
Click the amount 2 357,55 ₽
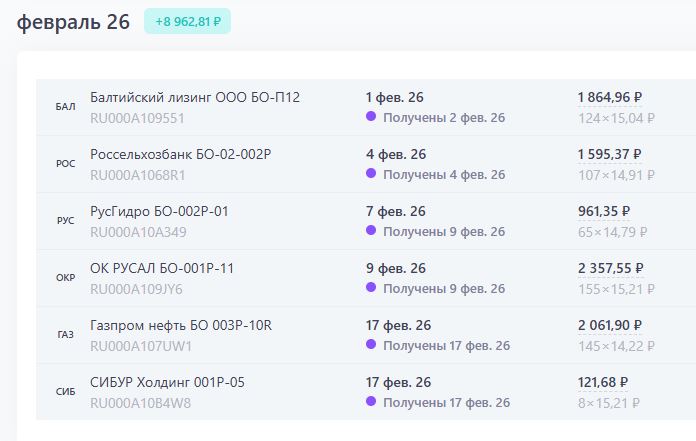[x=610, y=268]
